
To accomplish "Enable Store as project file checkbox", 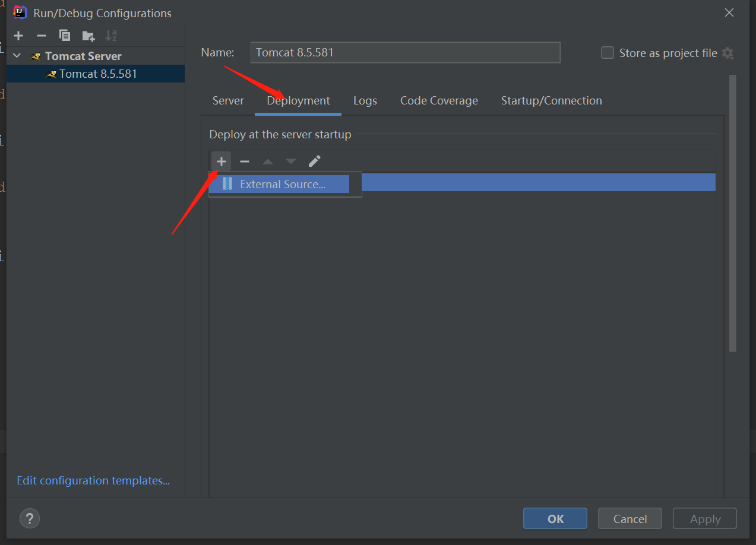I will 607,53.
